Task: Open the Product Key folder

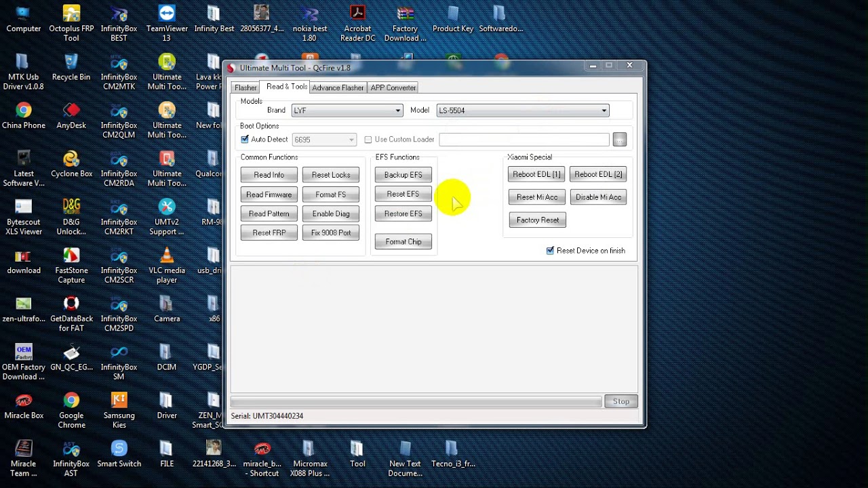Action: [453, 18]
